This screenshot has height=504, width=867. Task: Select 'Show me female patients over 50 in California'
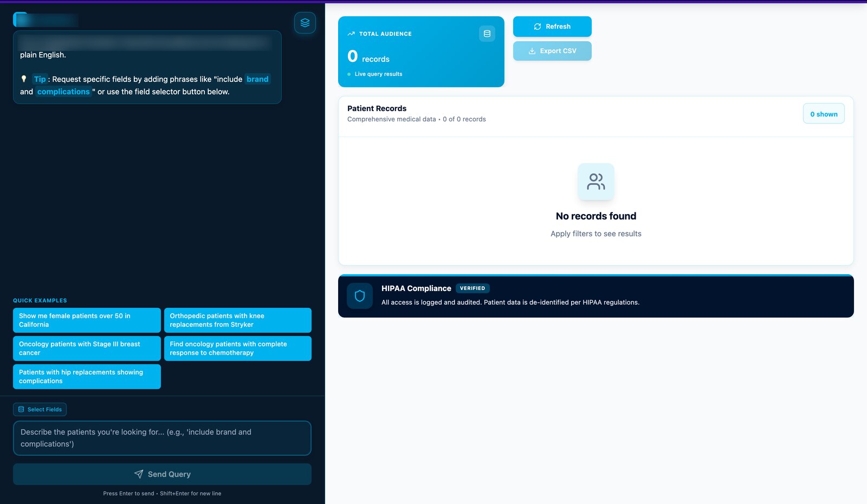click(x=87, y=320)
